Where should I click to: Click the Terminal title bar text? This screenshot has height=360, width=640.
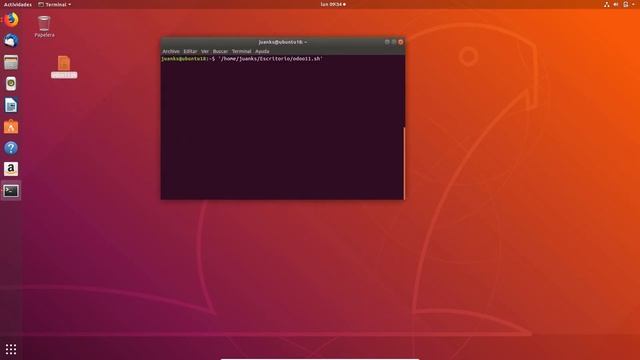282,42
